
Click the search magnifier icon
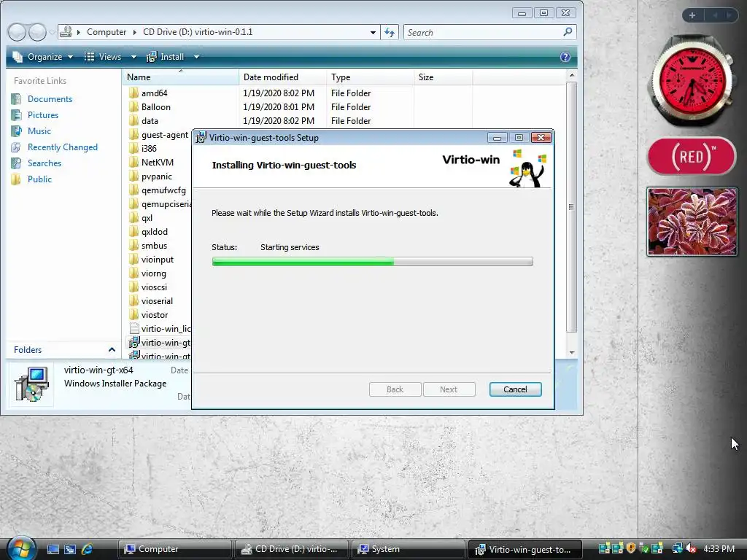coord(568,32)
